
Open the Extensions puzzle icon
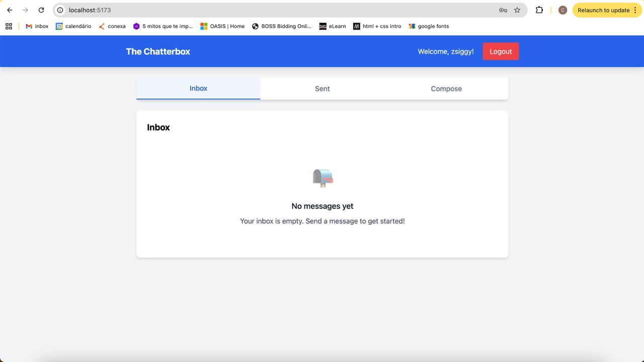coord(539,10)
